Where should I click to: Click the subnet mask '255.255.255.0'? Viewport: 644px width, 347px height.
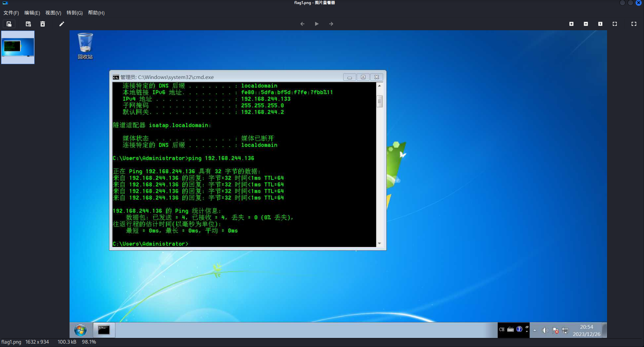click(262, 105)
